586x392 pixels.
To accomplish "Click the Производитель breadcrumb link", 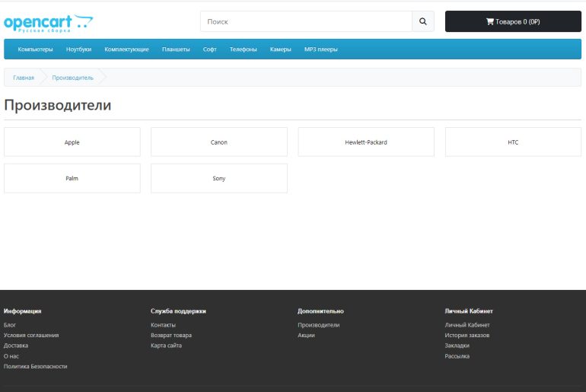I will pos(73,78).
